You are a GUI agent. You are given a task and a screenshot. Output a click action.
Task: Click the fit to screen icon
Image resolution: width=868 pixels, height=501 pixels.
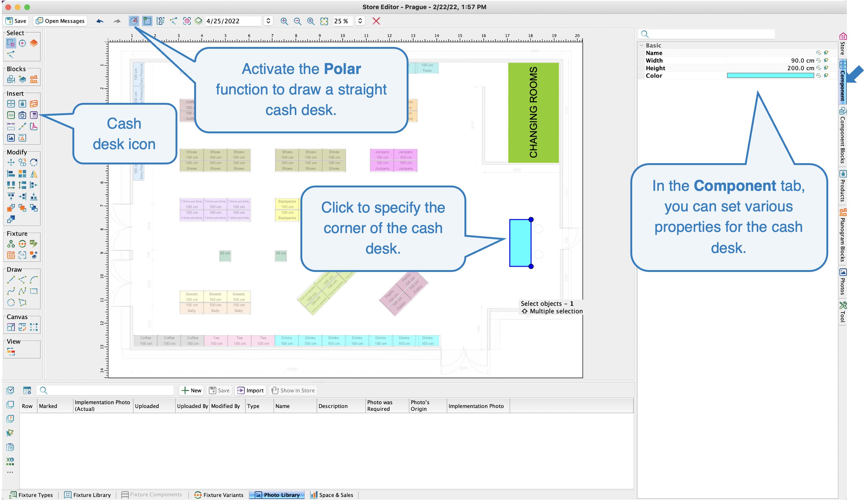324,21
